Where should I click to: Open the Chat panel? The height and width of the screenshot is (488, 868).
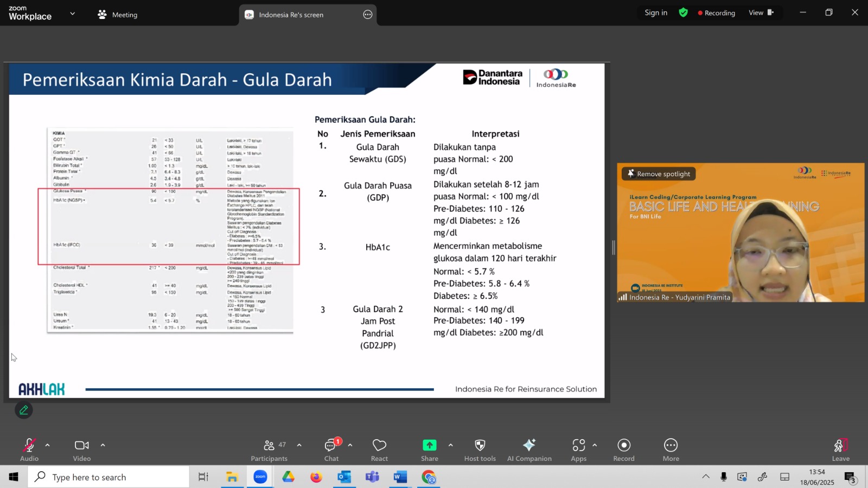click(331, 450)
